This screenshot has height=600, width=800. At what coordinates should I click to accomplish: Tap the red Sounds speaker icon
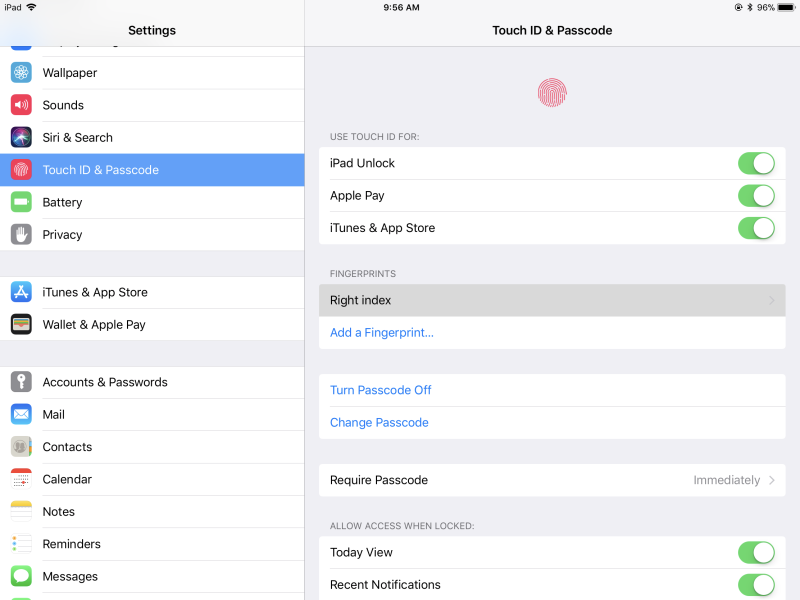[21, 105]
